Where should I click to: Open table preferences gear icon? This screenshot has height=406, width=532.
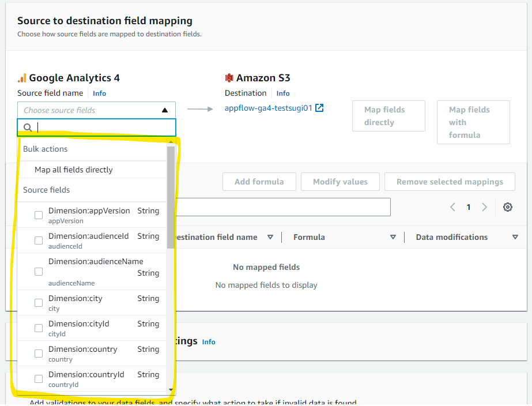coord(508,207)
